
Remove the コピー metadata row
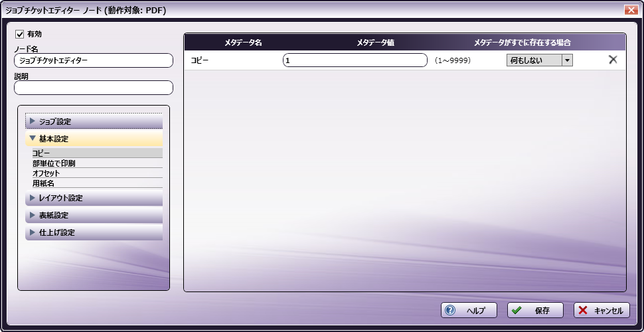coord(613,60)
